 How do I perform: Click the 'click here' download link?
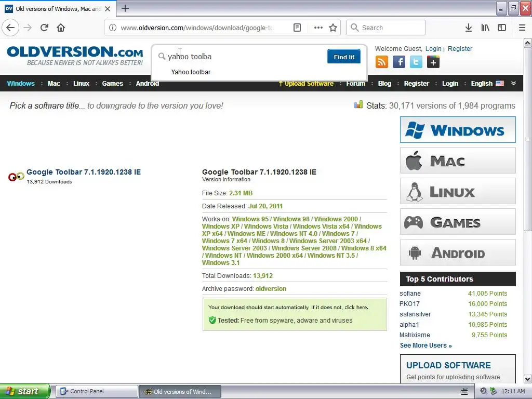tap(356, 307)
